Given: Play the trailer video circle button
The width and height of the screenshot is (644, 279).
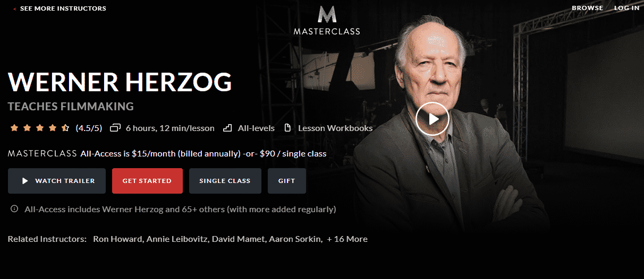Looking at the screenshot, I should tap(433, 119).
